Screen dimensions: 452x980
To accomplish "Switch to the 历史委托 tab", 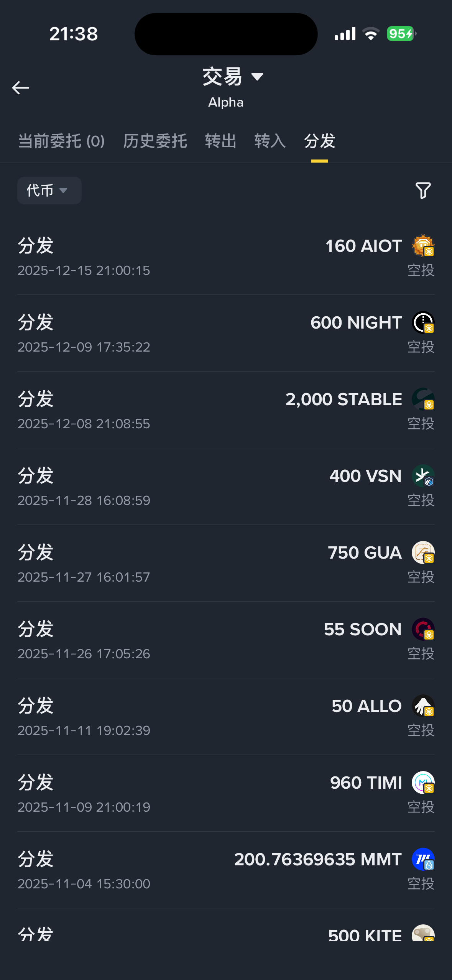I will point(155,141).
